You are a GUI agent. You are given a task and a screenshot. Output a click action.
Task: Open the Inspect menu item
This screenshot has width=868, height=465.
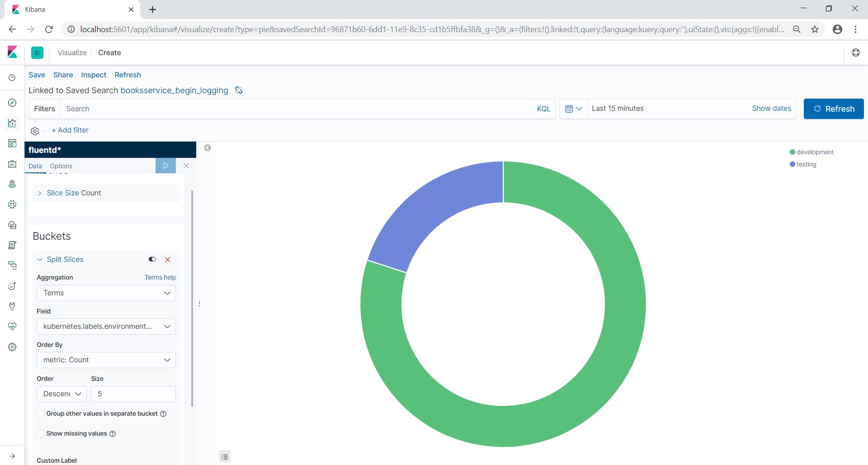tap(94, 75)
